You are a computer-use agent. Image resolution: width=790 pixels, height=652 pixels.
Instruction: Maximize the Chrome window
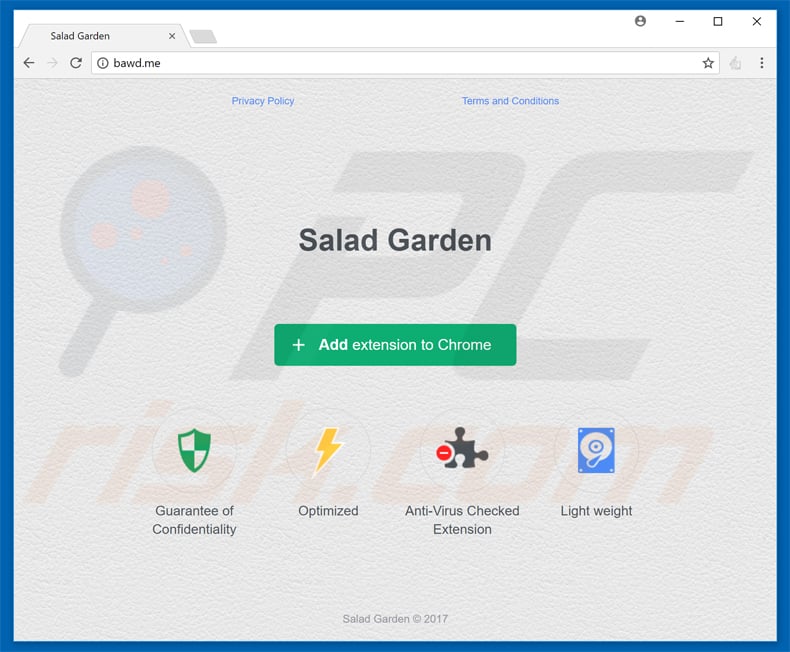click(718, 21)
